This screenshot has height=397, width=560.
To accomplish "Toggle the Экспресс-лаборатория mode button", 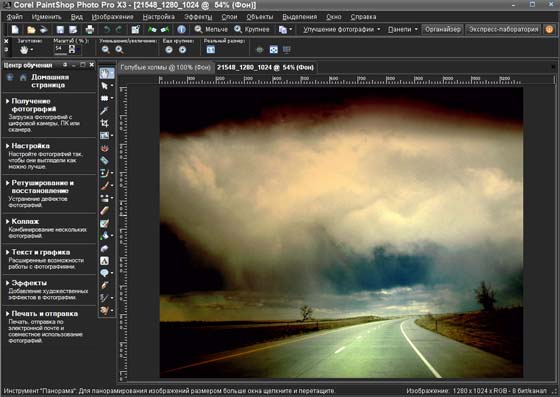I will click(504, 29).
